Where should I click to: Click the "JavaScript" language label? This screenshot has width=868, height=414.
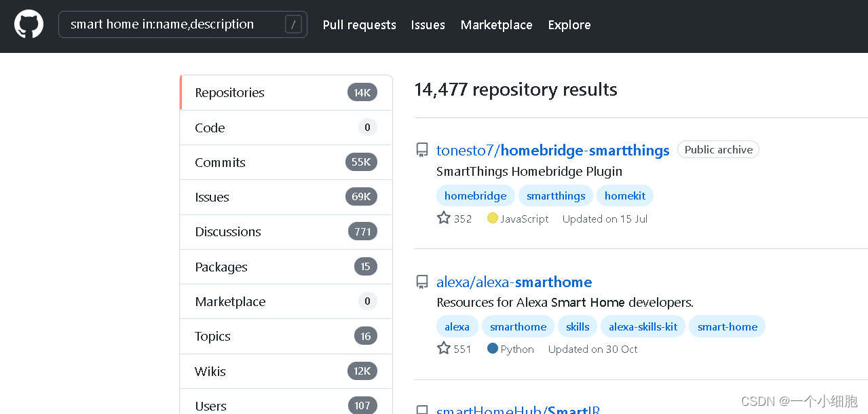pos(525,219)
